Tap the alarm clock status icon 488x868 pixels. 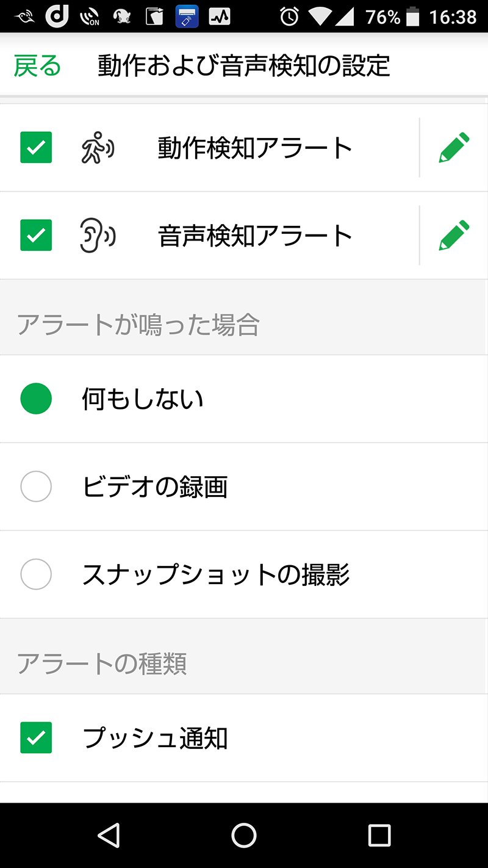(x=289, y=16)
